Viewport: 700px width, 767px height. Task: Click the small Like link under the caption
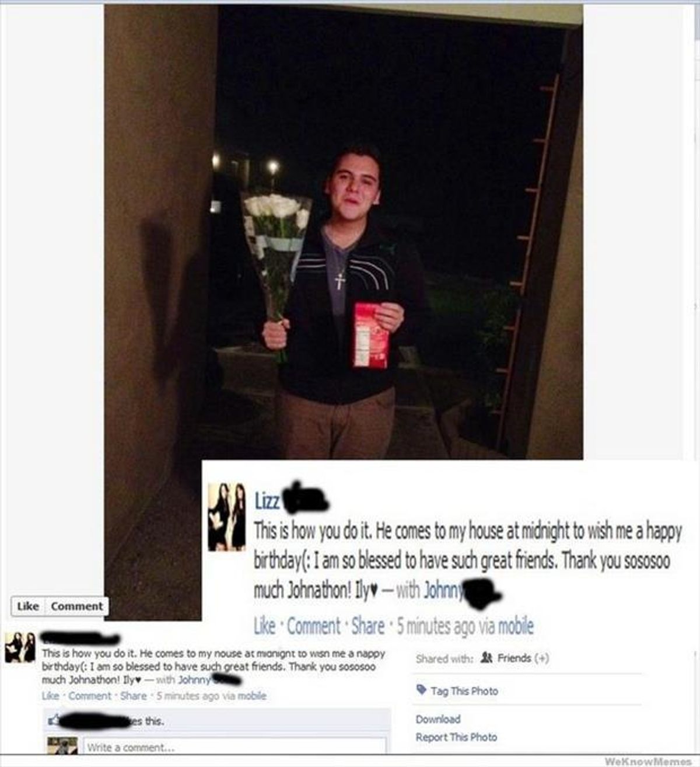pyautogui.click(x=50, y=696)
